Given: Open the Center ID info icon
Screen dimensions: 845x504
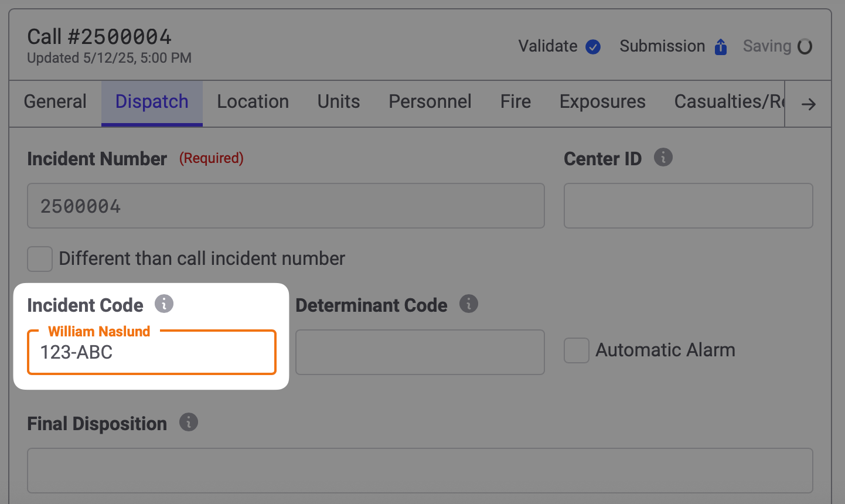Looking at the screenshot, I should pyautogui.click(x=663, y=157).
